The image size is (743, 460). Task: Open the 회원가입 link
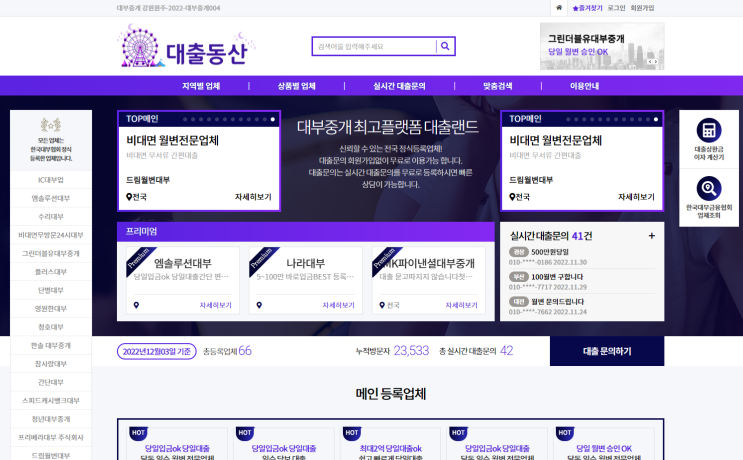point(642,8)
